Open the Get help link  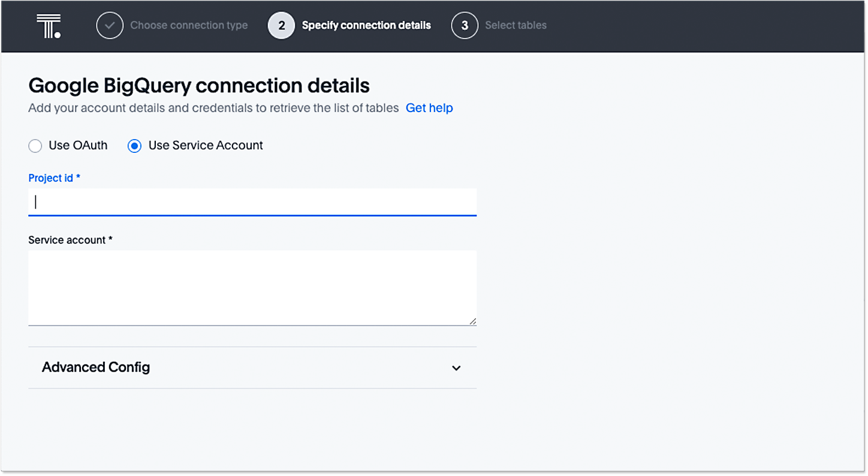tap(429, 108)
